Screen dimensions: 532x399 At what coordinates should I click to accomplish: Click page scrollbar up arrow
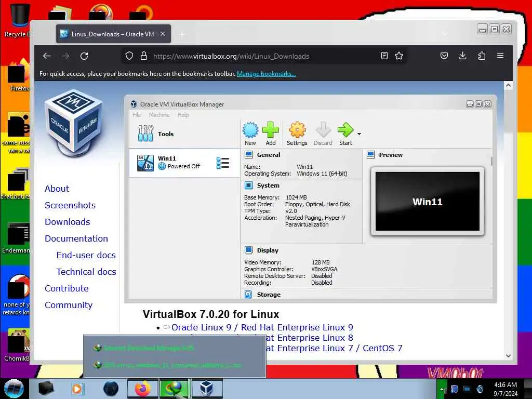[508, 86]
